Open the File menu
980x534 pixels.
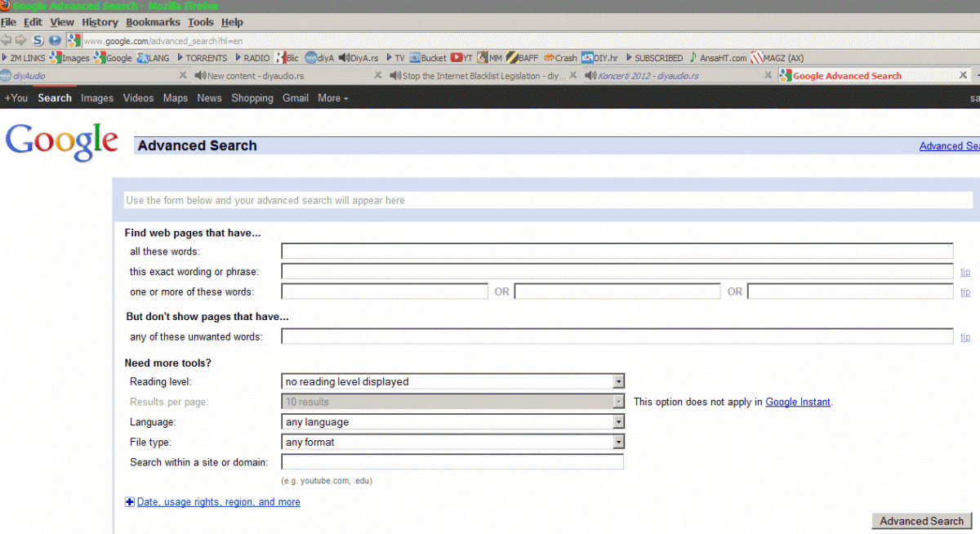(9, 22)
